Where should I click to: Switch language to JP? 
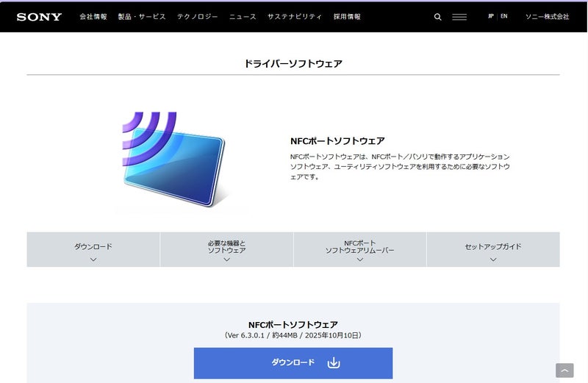490,16
